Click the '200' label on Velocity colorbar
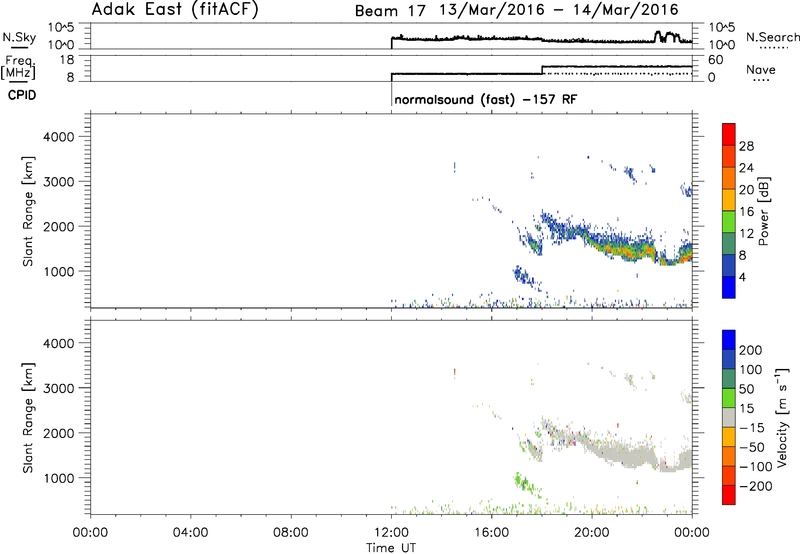Screen dimensions: 800x554 tap(750, 350)
